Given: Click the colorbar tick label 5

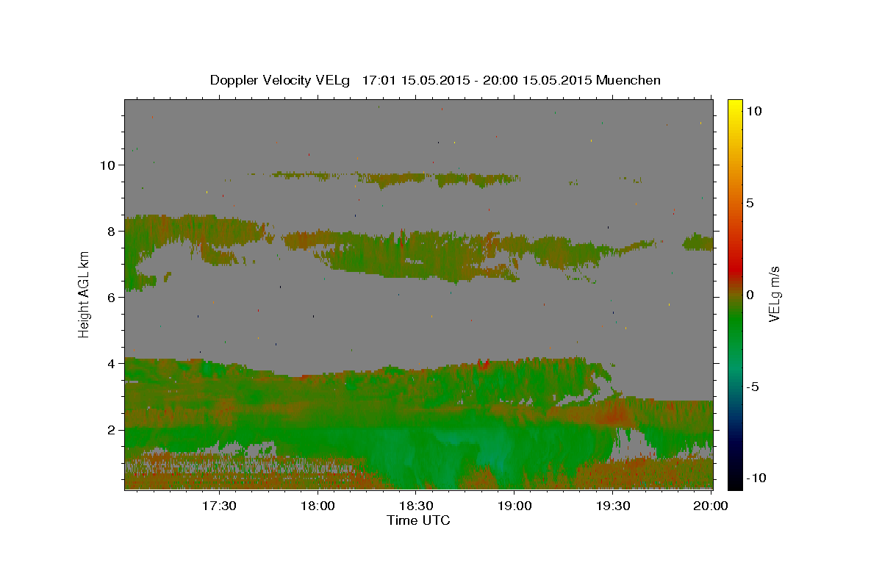Looking at the screenshot, I should [x=749, y=203].
